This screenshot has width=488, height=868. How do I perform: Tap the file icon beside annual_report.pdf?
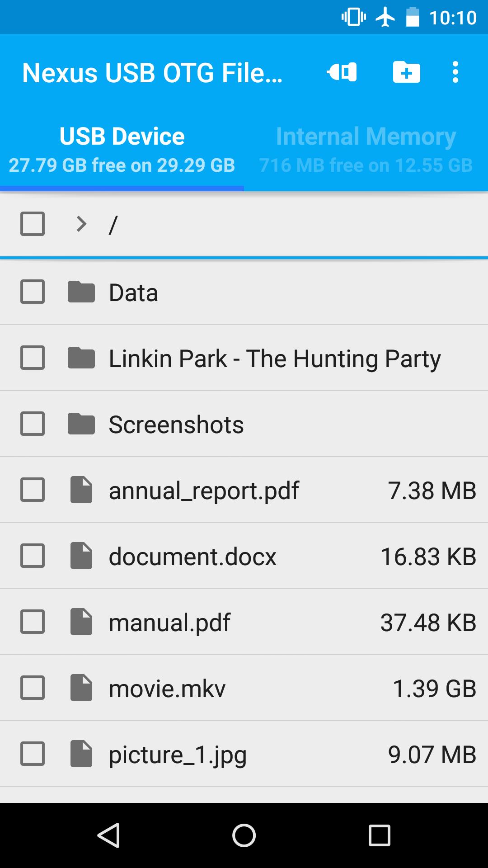[81, 490]
